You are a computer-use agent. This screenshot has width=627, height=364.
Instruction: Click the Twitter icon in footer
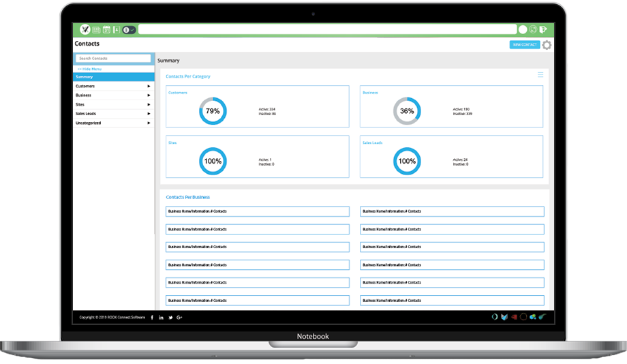pyautogui.click(x=170, y=318)
